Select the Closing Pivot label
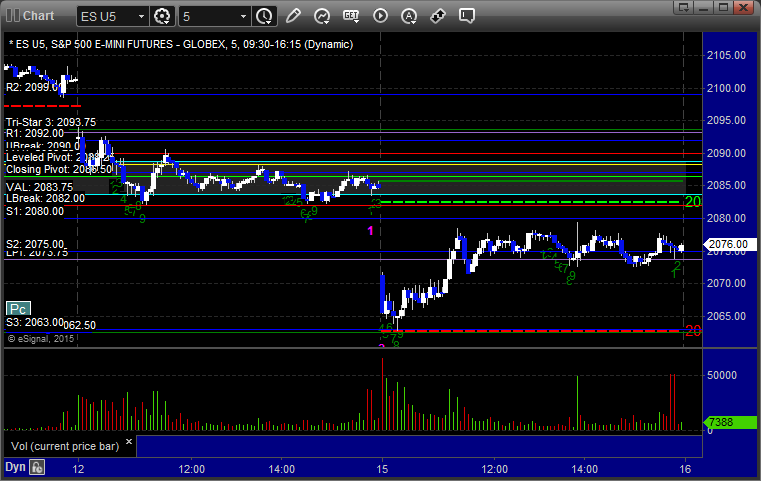 click(59, 169)
